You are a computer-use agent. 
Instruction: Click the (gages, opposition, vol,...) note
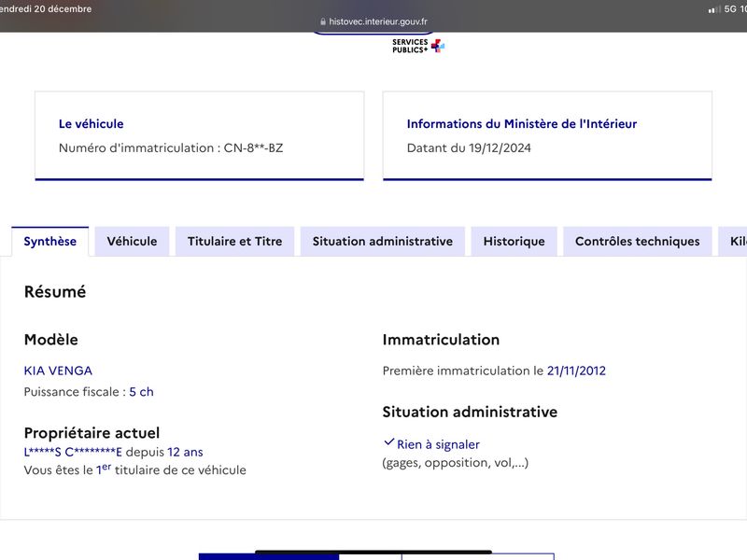456,463
